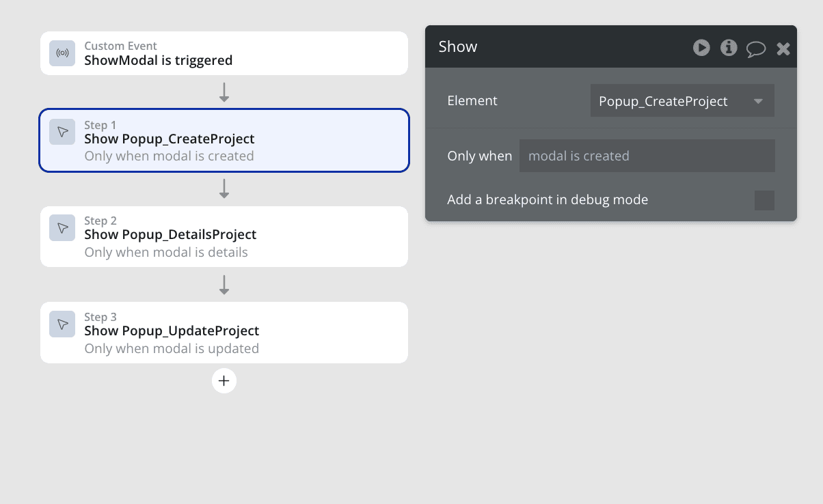Add a new step with the plus button

[224, 381]
